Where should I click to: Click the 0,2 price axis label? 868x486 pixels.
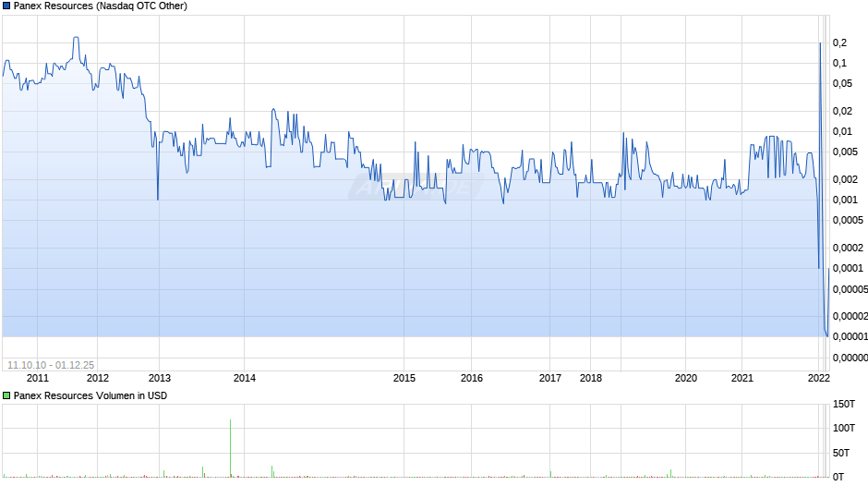(x=839, y=43)
